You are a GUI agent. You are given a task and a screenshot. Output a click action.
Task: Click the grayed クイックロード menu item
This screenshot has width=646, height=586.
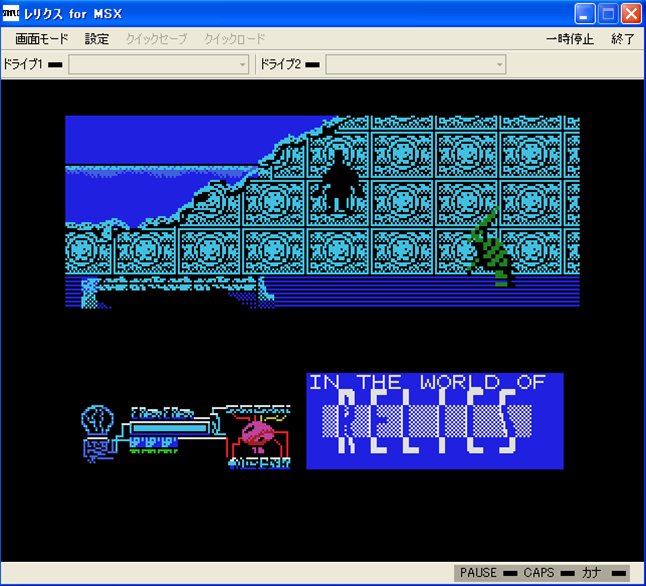pos(234,39)
